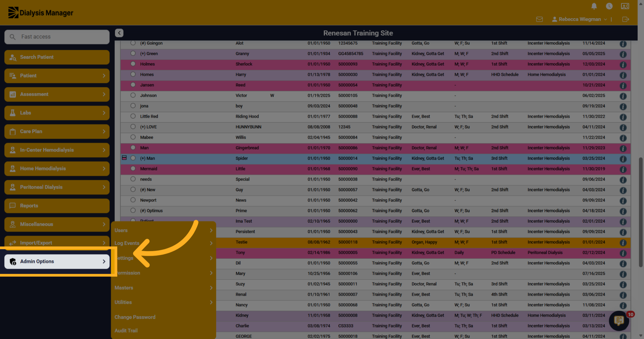
Task: View info icon for Johnson Victor row
Action: click(623, 96)
